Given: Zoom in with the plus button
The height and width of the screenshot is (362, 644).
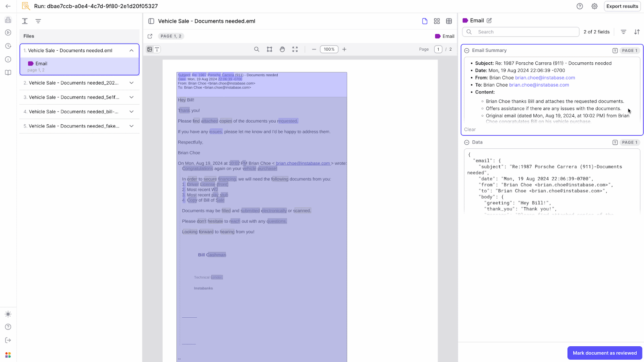Looking at the screenshot, I should tap(345, 49).
